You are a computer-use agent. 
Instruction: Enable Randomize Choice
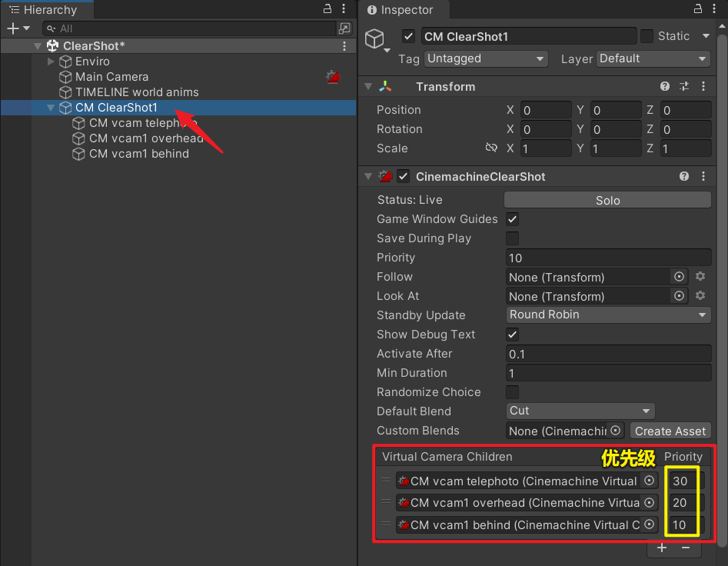512,392
